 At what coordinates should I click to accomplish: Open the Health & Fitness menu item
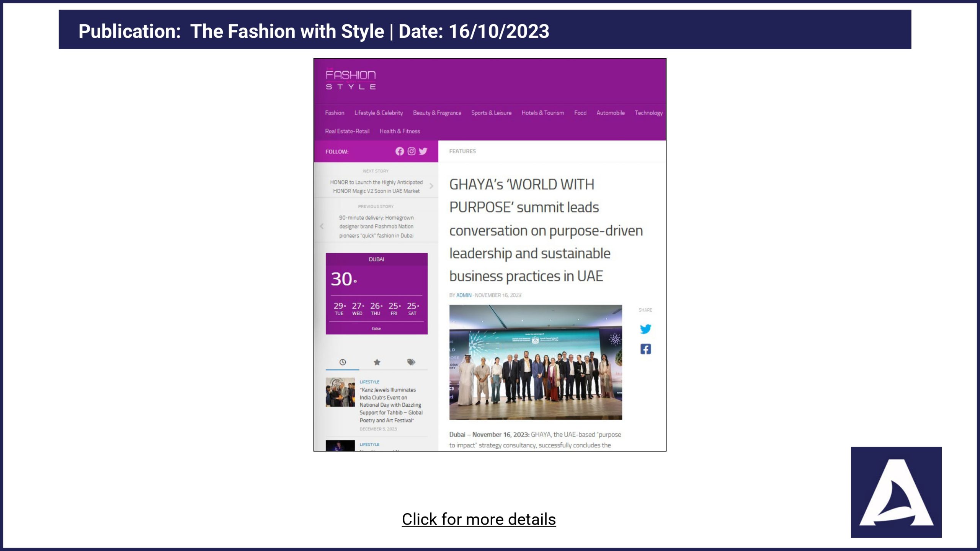pyautogui.click(x=400, y=131)
